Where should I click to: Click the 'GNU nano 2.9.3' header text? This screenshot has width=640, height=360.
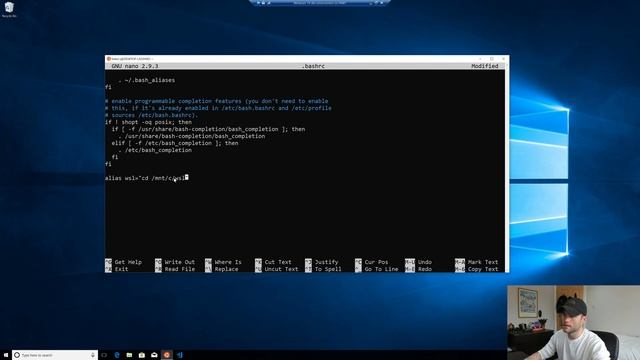(x=135, y=66)
